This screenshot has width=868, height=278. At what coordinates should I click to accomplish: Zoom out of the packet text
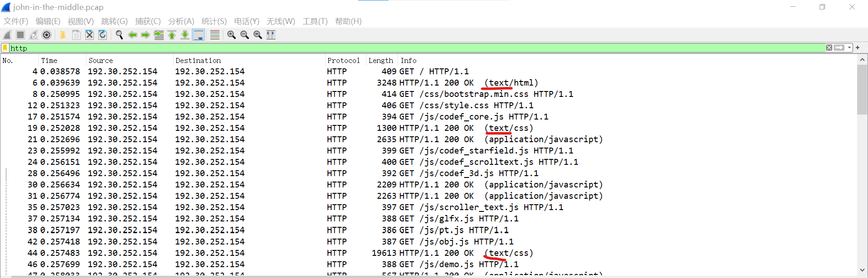[245, 35]
